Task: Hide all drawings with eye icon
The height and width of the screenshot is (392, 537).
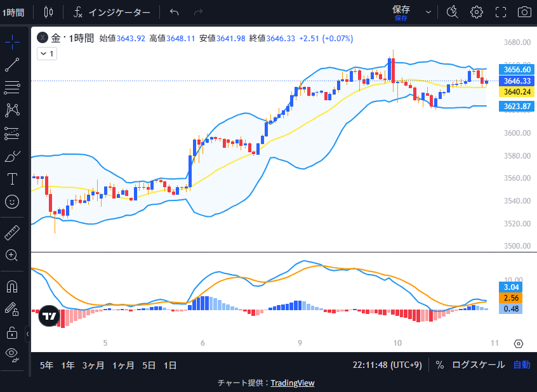Action: click(12, 354)
